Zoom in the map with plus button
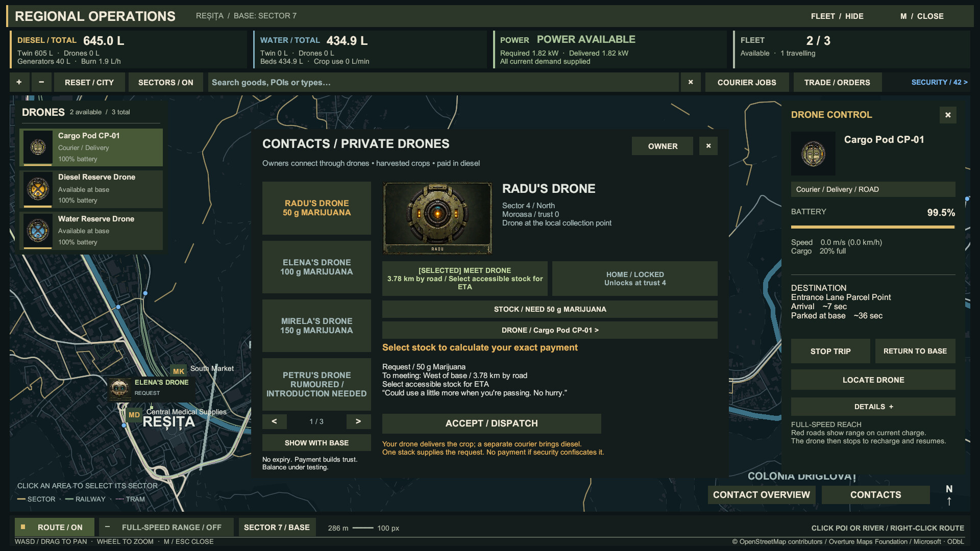The image size is (980, 551). pos(19,82)
